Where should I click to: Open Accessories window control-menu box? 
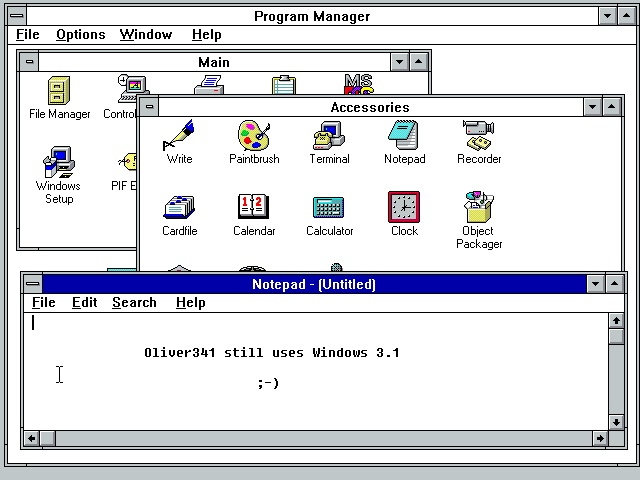(149, 107)
